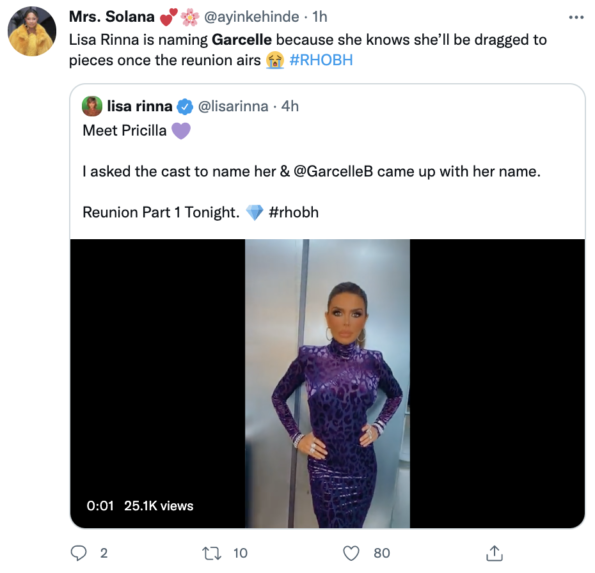Open lisa rinna's small avatar
This screenshot has width=595, height=573.
(x=92, y=106)
